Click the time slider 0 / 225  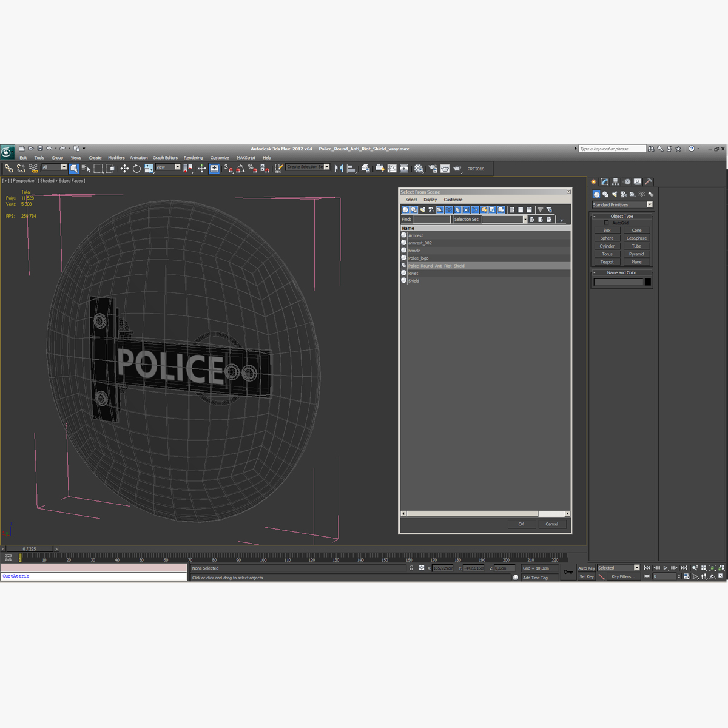coord(29,548)
